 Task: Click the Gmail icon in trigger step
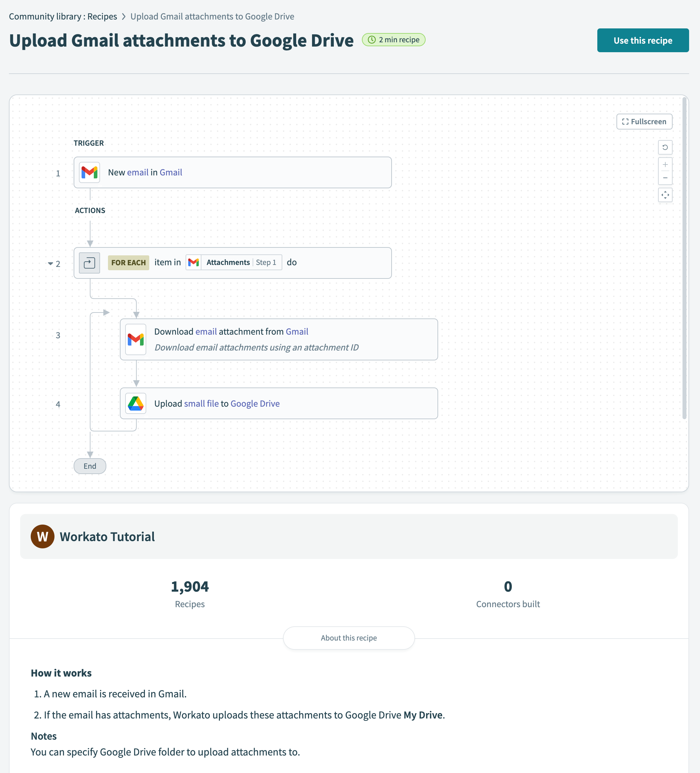click(89, 172)
